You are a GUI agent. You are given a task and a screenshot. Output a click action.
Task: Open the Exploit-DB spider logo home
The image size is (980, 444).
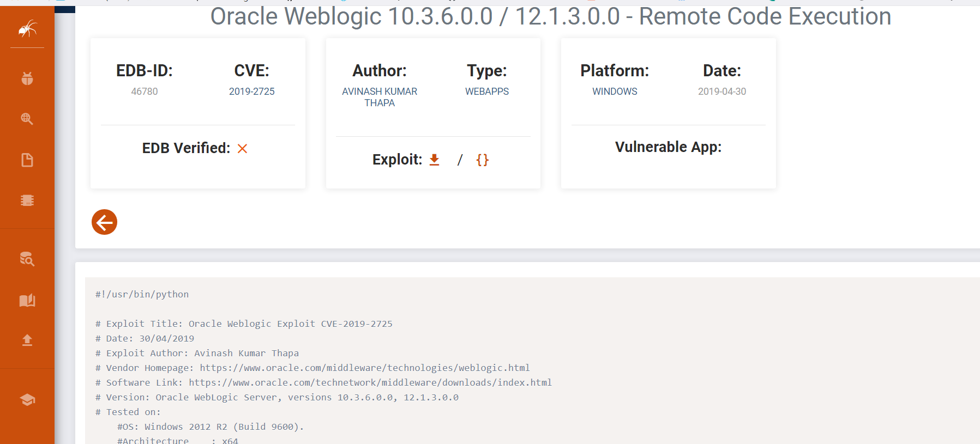coord(27,29)
